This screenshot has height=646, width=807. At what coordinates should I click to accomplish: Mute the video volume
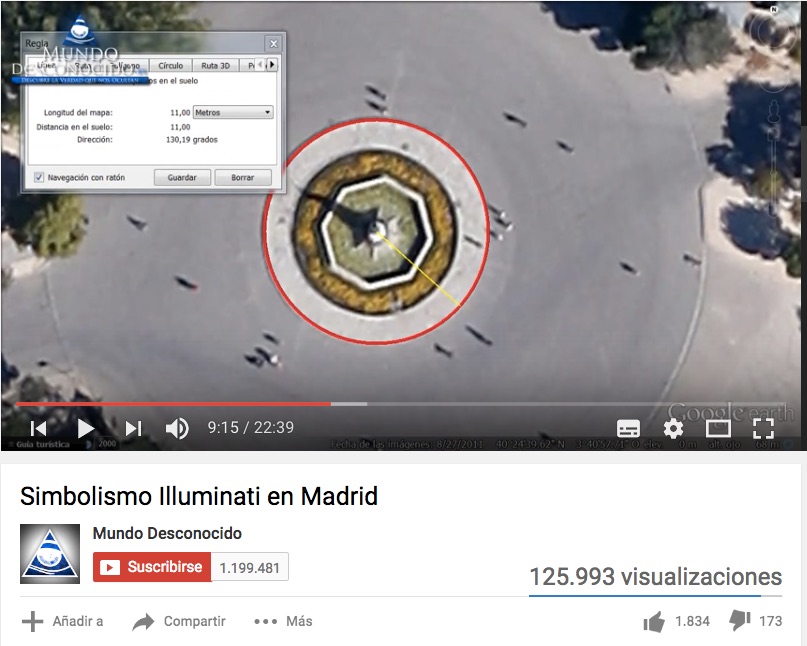point(177,428)
